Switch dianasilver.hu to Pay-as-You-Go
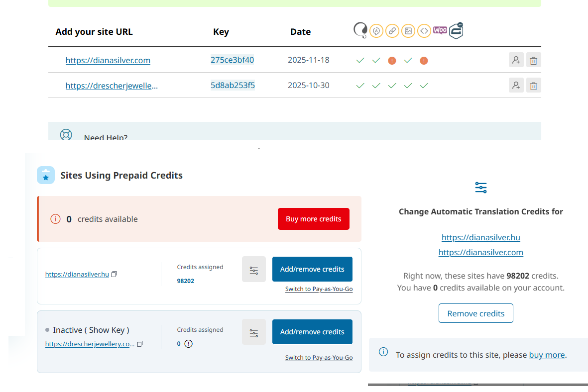Screen dimensions: 588x392 pyautogui.click(x=319, y=289)
